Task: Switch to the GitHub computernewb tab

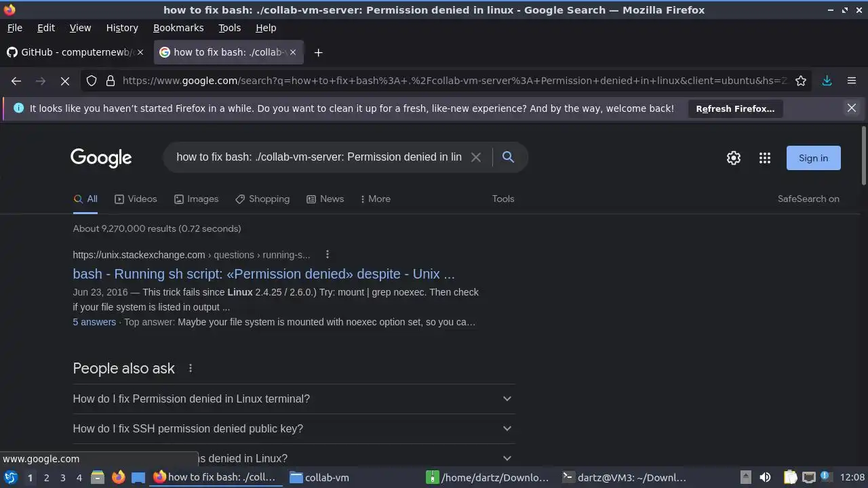Action: (x=75, y=52)
